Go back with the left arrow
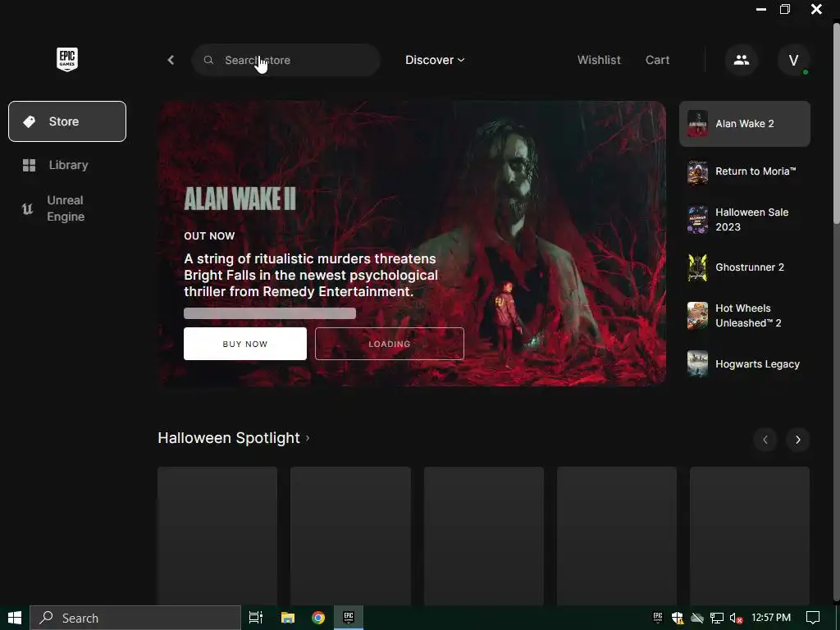 tap(171, 60)
